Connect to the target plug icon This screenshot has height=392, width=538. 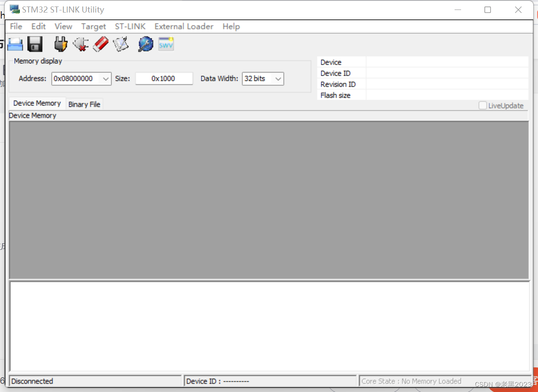[x=61, y=44]
